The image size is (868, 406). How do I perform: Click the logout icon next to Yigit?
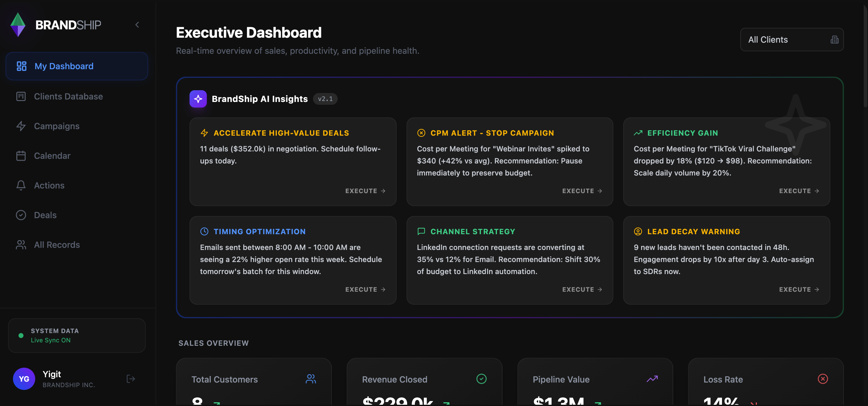tap(131, 379)
